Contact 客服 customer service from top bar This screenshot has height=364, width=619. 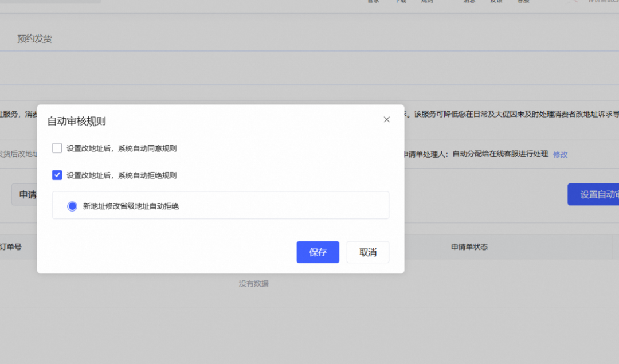(522, 2)
